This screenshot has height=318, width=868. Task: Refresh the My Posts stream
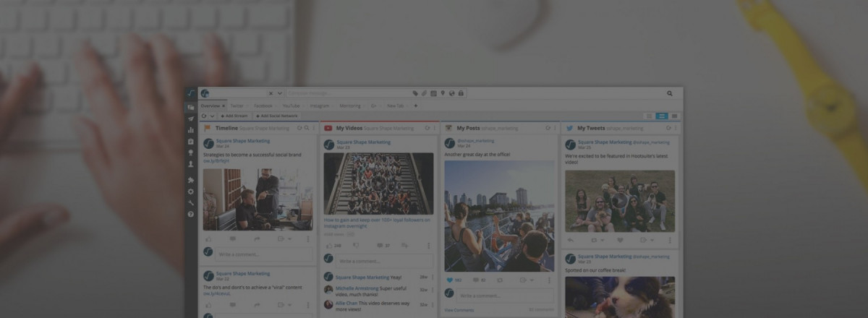click(x=548, y=128)
